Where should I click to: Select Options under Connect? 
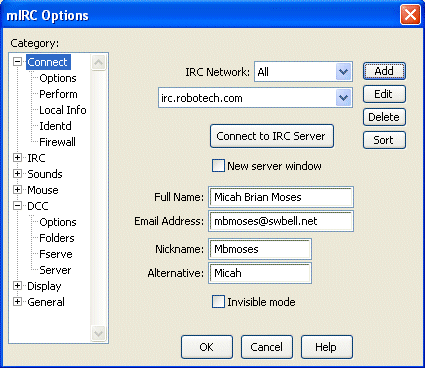58,78
